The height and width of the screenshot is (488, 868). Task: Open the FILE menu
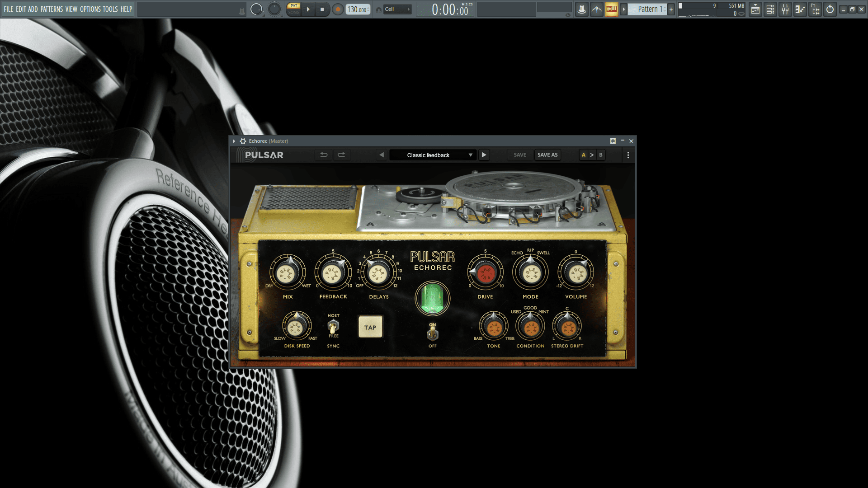pos(9,9)
